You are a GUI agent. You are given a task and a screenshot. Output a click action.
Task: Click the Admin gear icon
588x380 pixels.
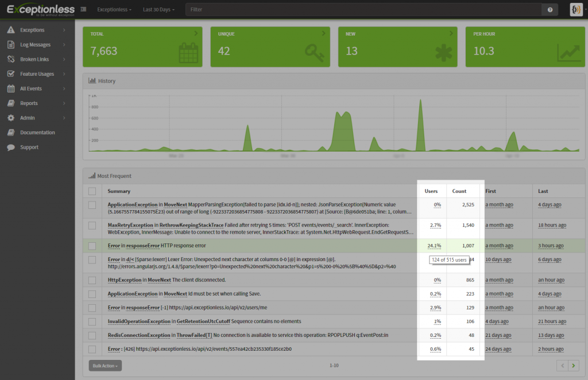click(10, 118)
